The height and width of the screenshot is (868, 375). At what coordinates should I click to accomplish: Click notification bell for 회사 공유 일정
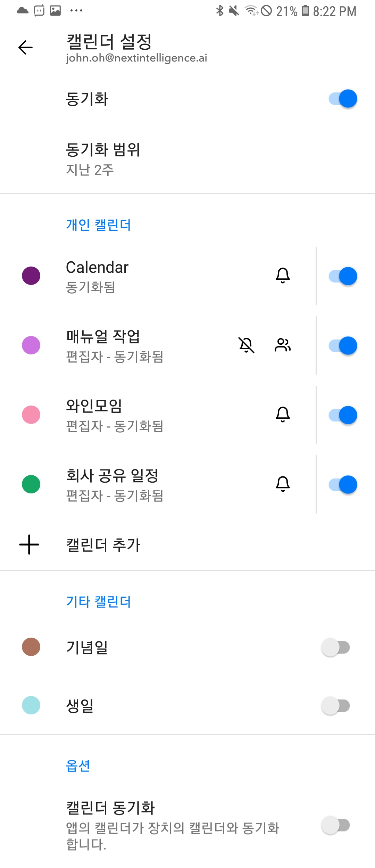(x=283, y=484)
